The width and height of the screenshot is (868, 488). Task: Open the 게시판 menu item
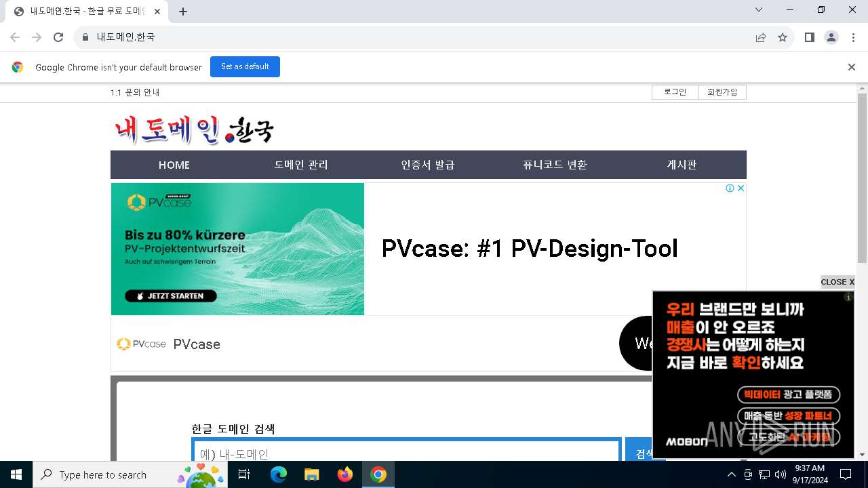pos(682,165)
